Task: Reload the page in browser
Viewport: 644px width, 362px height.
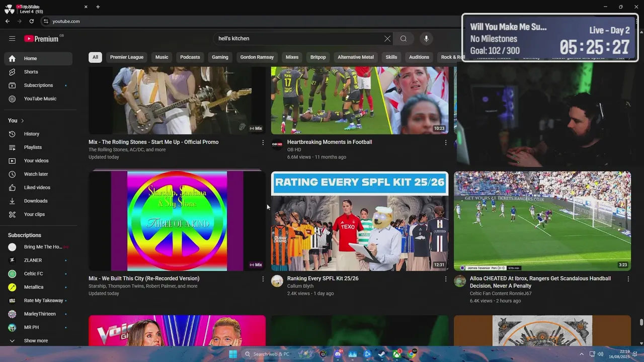Action: [32, 21]
